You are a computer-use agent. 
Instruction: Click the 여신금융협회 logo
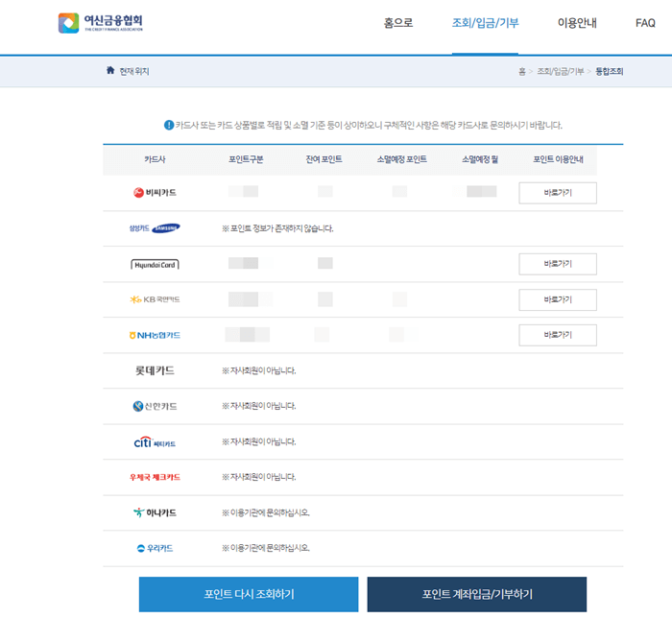coord(101,23)
